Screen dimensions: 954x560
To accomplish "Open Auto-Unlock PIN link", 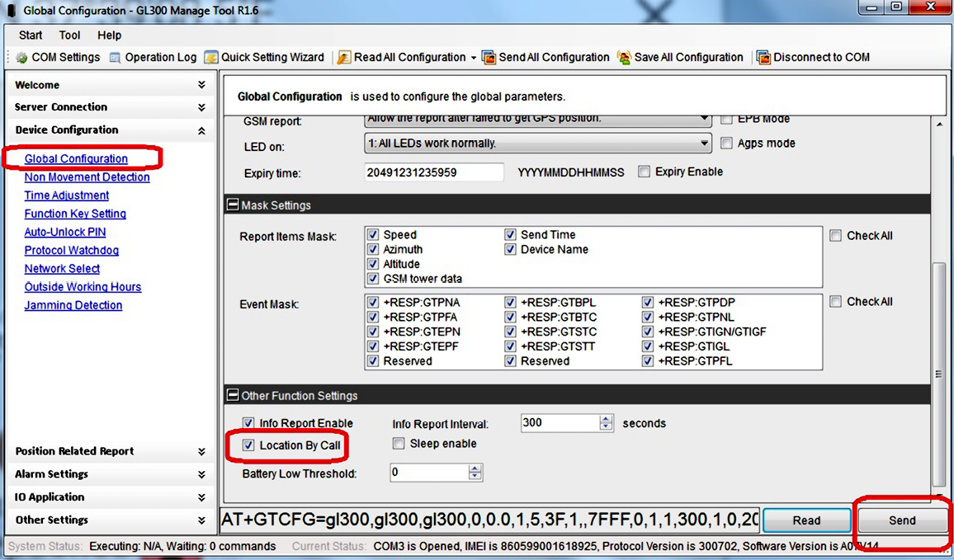I will 65,232.
